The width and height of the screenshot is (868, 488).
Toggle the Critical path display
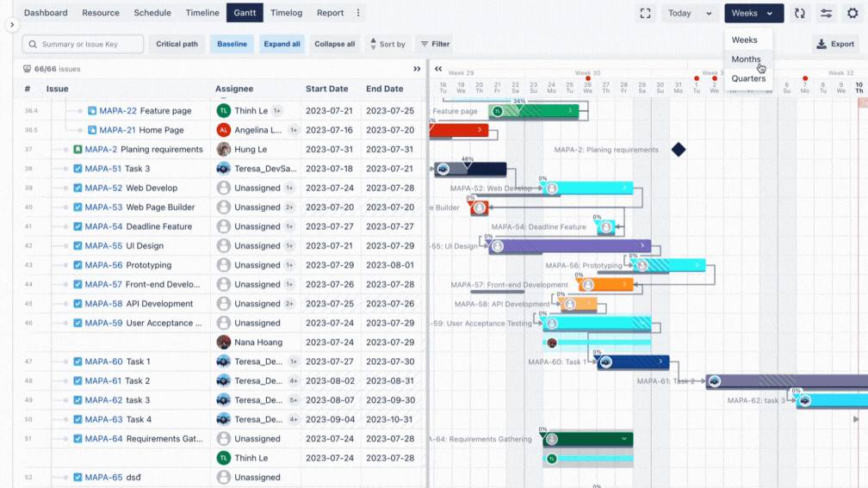tap(177, 44)
